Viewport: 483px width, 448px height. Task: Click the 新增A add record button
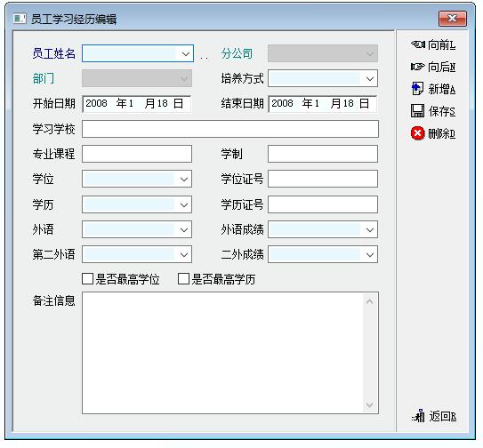tap(433, 89)
